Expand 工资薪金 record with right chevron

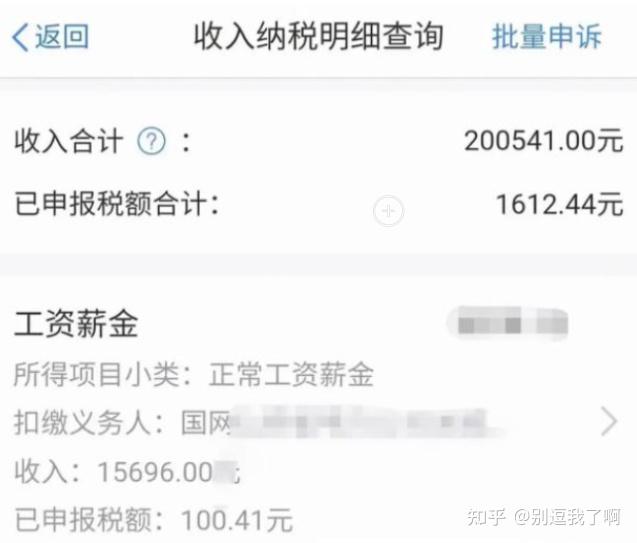click(x=609, y=422)
